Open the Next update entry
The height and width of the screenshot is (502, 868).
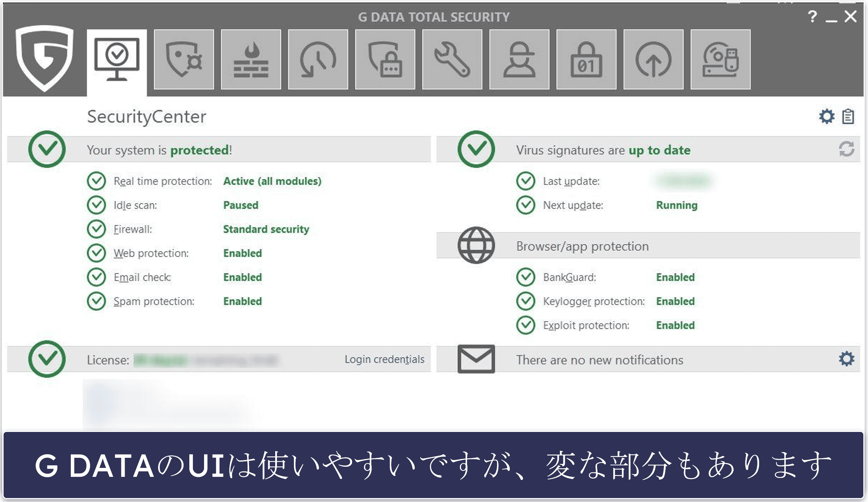point(573,205)
